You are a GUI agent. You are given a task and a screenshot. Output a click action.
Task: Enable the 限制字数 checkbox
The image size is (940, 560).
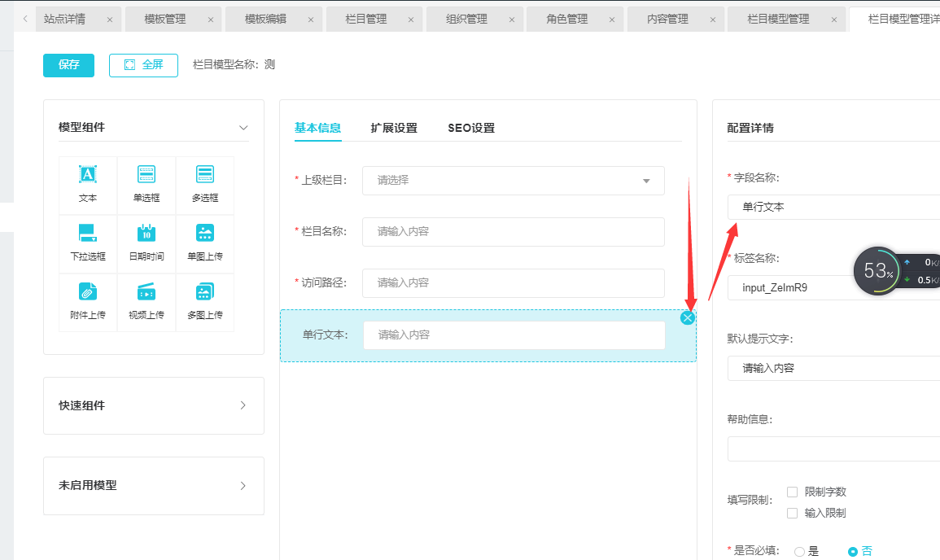(x=793, y=492)
